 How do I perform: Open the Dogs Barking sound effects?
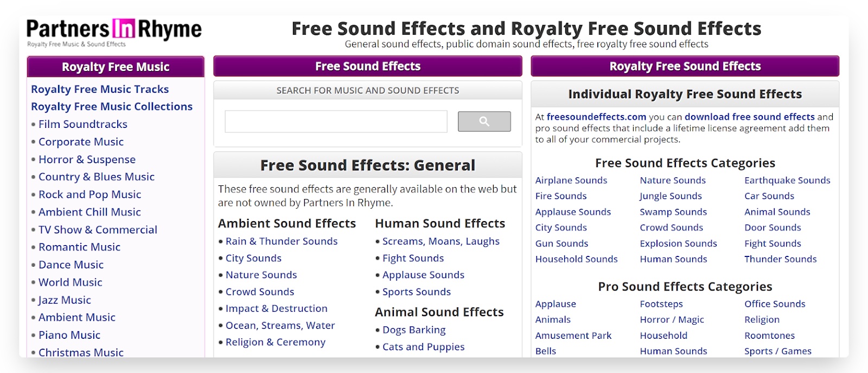(x=414, y=330)
